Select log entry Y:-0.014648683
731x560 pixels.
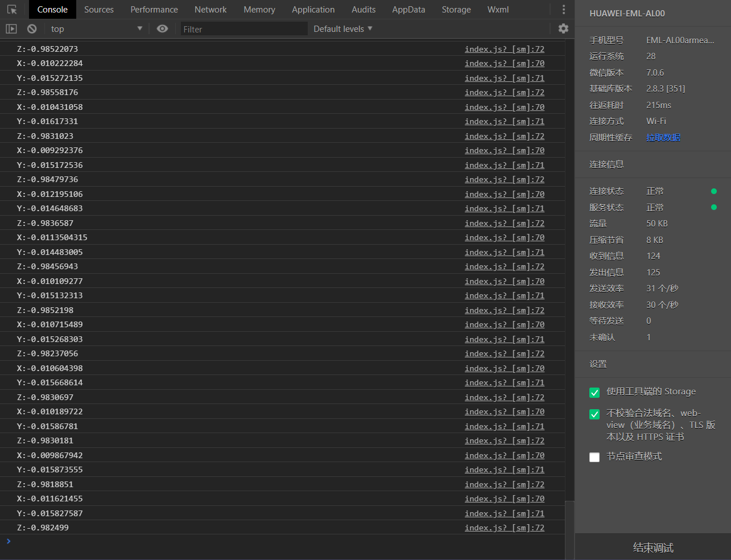coord(50,208)
